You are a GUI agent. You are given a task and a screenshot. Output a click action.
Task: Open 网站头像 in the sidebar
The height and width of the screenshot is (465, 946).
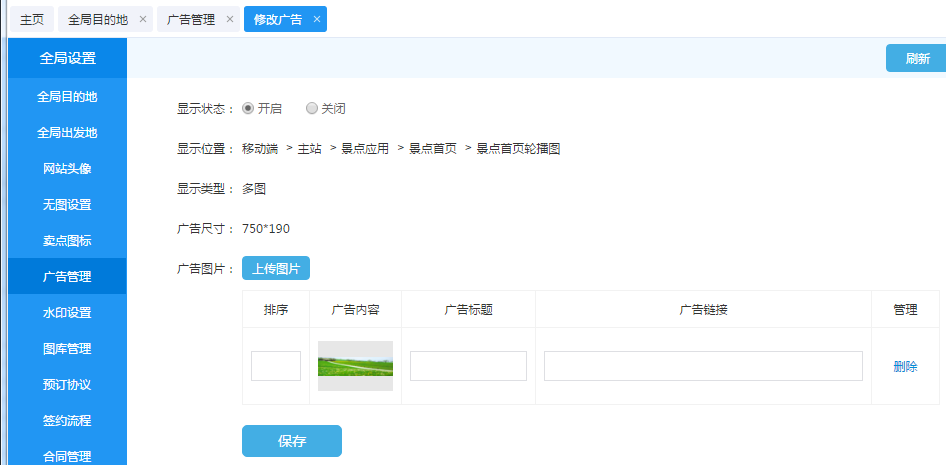point(67,168)
